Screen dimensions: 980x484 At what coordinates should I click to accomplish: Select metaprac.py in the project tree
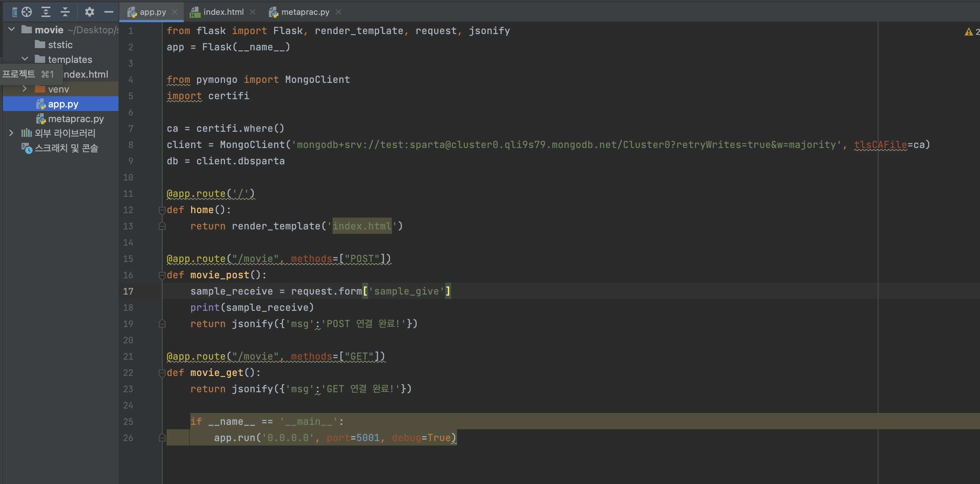click(61, 119)
